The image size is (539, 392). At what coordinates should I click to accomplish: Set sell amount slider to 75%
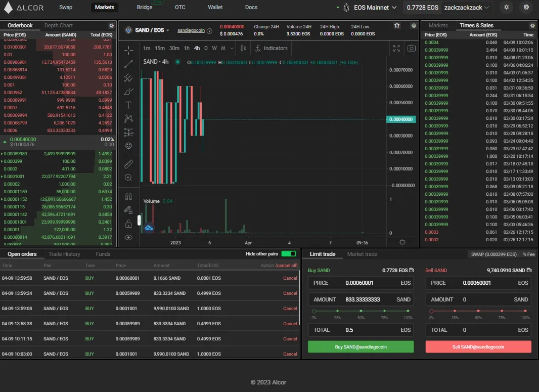(502, 311)
